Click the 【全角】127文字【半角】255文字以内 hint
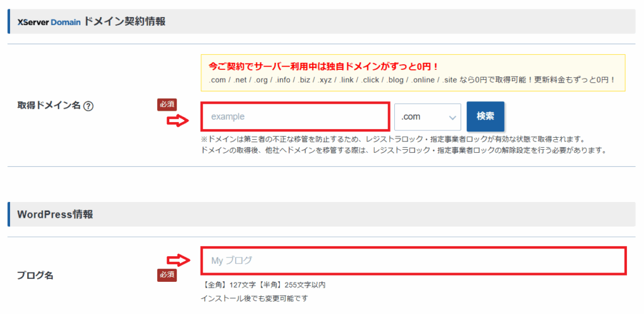The width and height of the screenshot is (644, 314). (x=264, y=285)
